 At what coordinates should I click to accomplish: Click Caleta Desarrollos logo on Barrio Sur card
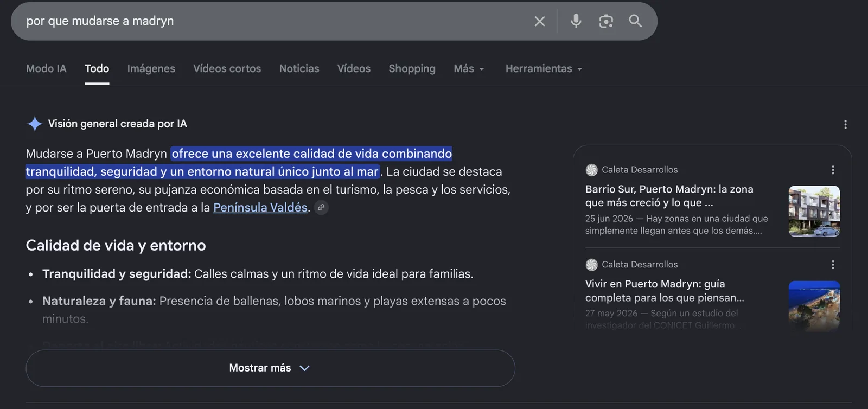pyautogui.click(x=591, y=170)
